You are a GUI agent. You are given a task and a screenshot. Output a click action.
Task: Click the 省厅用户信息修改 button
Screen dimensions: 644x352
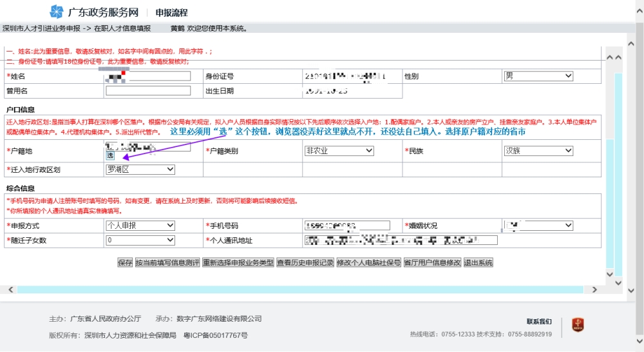[x=433, y=263]
